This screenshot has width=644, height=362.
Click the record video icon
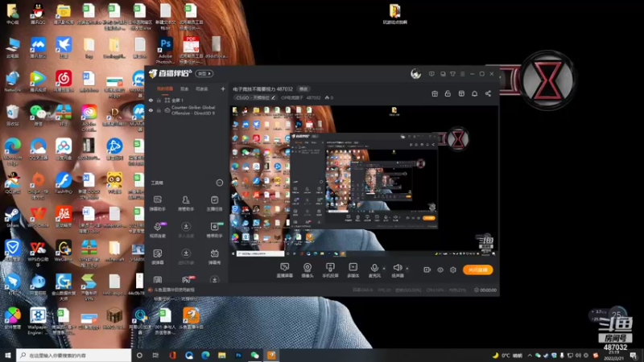[427, 269]
